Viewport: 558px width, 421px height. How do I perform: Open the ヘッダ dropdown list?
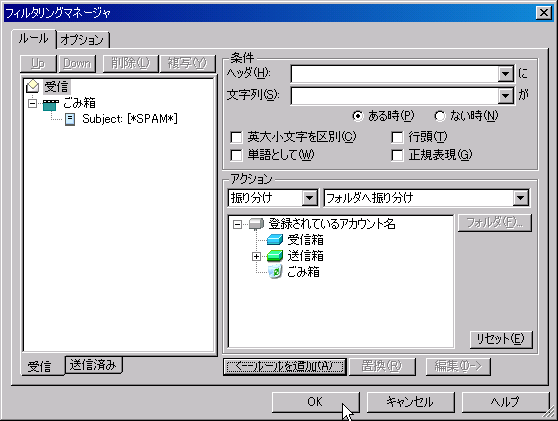click(505, 74)
